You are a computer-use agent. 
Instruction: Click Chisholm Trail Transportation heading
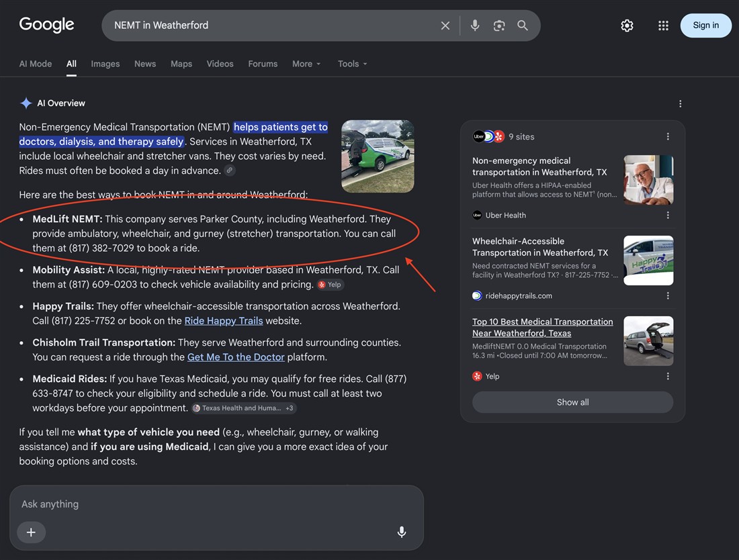[103, 342]
